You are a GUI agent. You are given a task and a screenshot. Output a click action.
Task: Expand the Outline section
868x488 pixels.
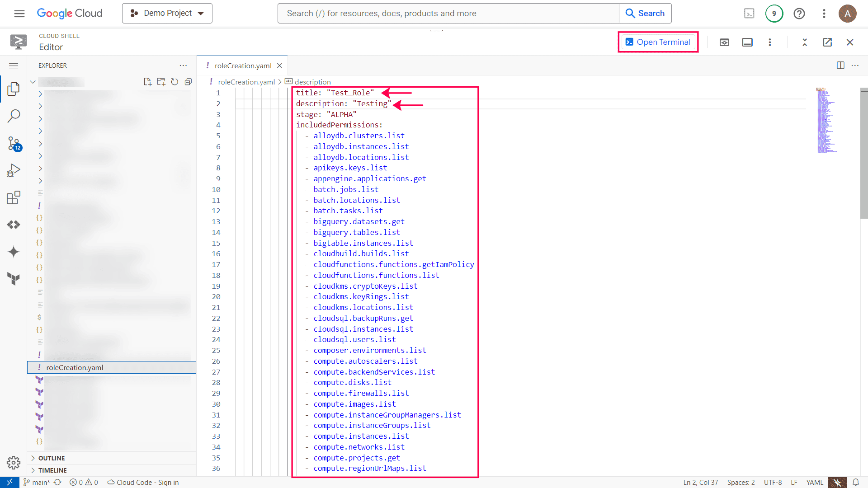[51, 458]
